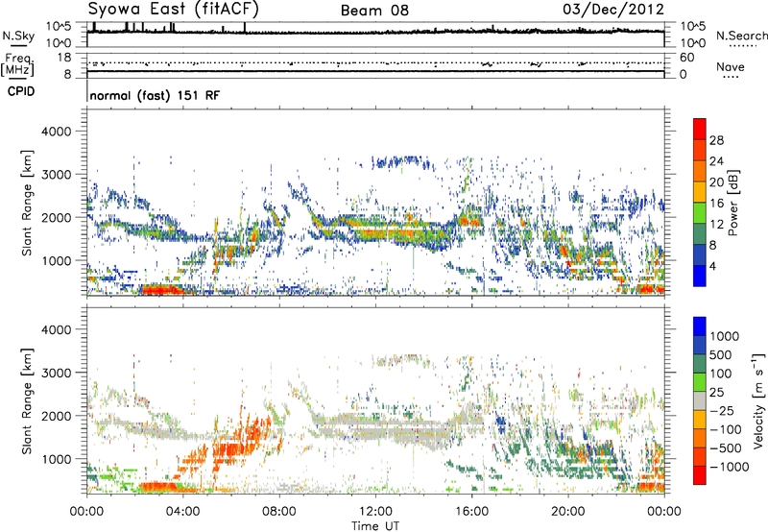Click 'Slant Range [km]' label of power panel
Image resolution: width=768 pixels, height=532 pixels.
click(27, 203)
